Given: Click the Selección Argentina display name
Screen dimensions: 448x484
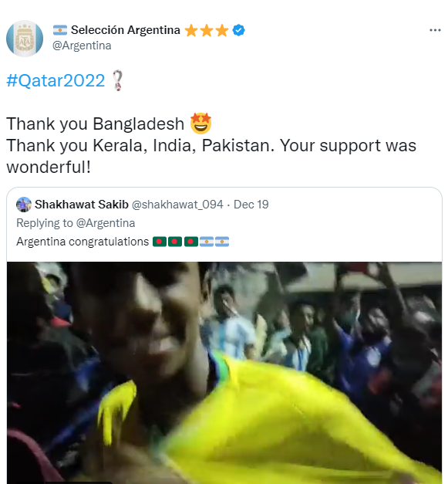Looking at the screenshot, I should pos(126,30).
